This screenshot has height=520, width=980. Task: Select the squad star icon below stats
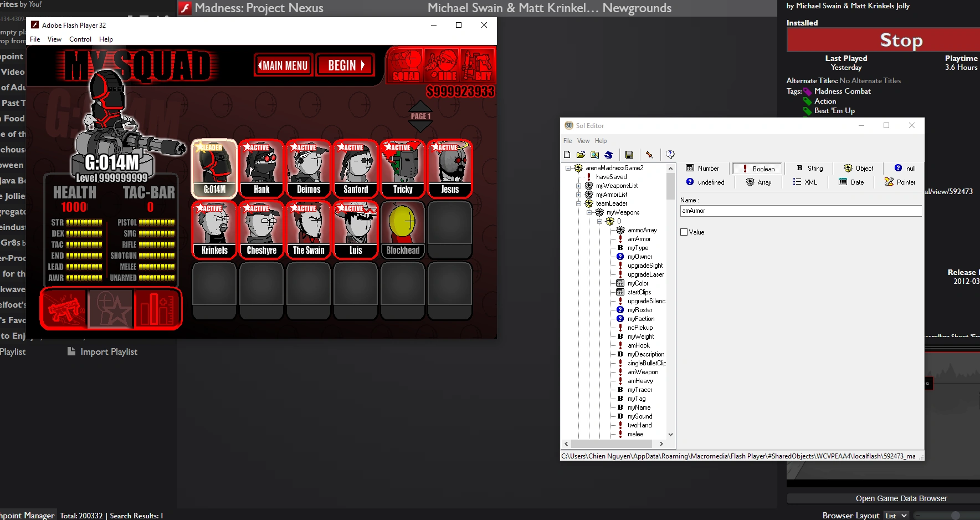pos(110,309)
